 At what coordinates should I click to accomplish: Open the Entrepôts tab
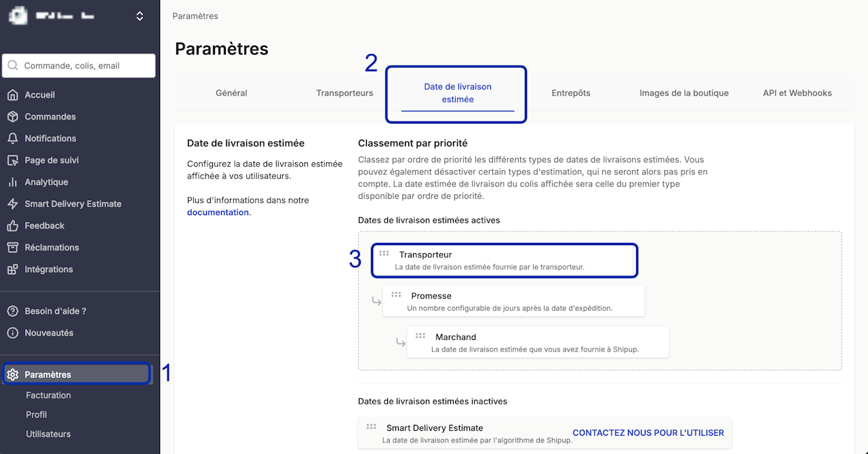click(x=571, y=93)
